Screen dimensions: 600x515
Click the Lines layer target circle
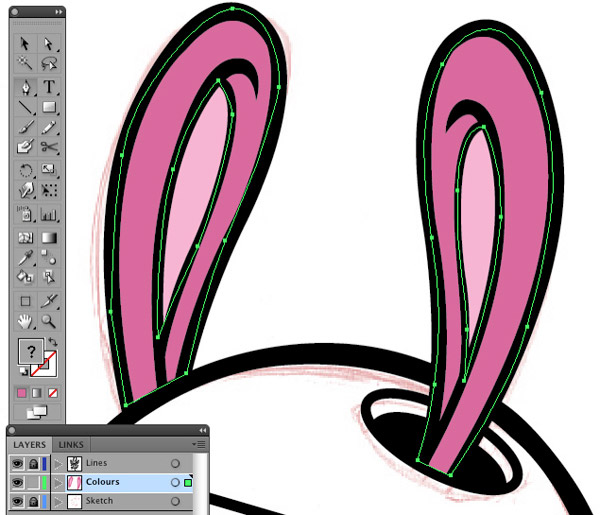(x=175, y=464)
